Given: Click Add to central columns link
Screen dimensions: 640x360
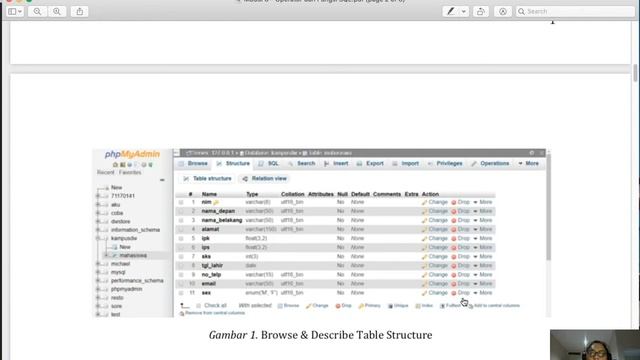Looking at the screenshot, I should tap(494, 306).
